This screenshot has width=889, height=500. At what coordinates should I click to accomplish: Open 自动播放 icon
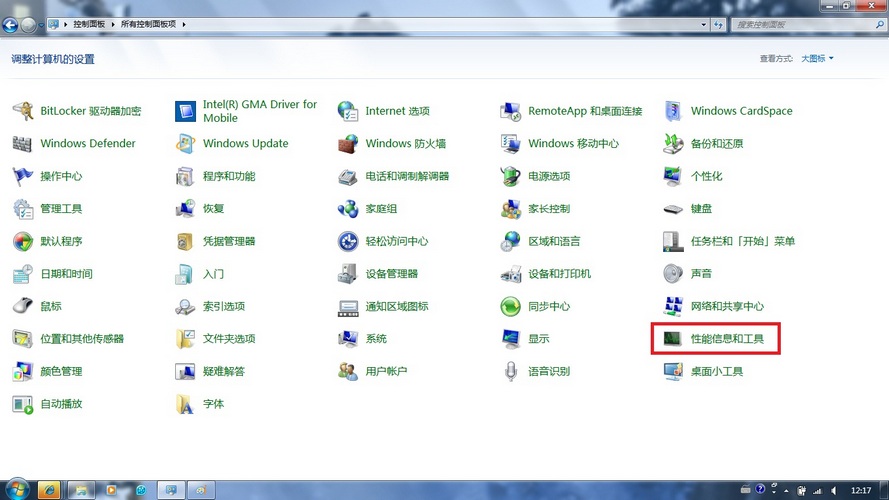pos(23,404)
